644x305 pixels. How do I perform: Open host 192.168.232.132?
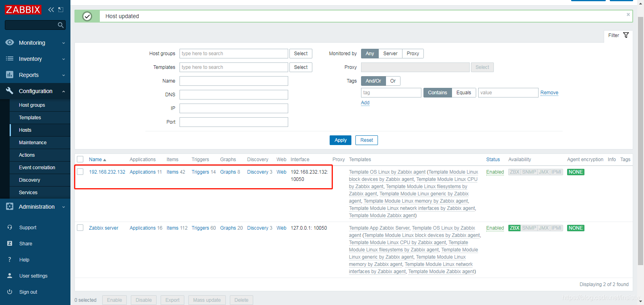click(107, 172)
